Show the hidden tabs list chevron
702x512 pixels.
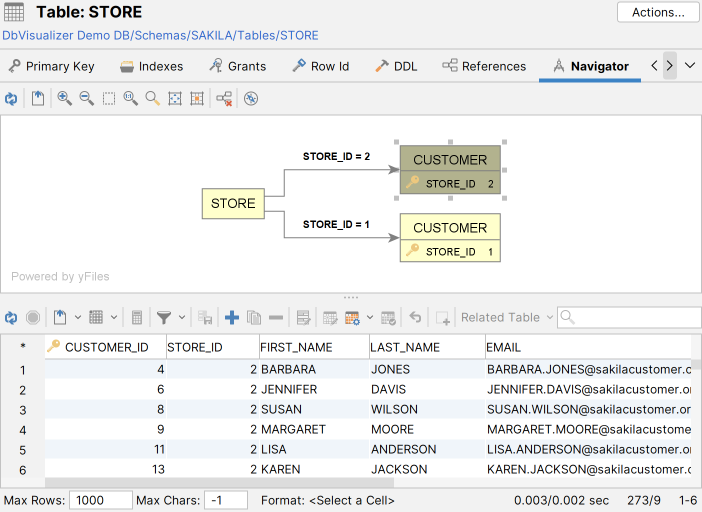(x=690, y=66)
